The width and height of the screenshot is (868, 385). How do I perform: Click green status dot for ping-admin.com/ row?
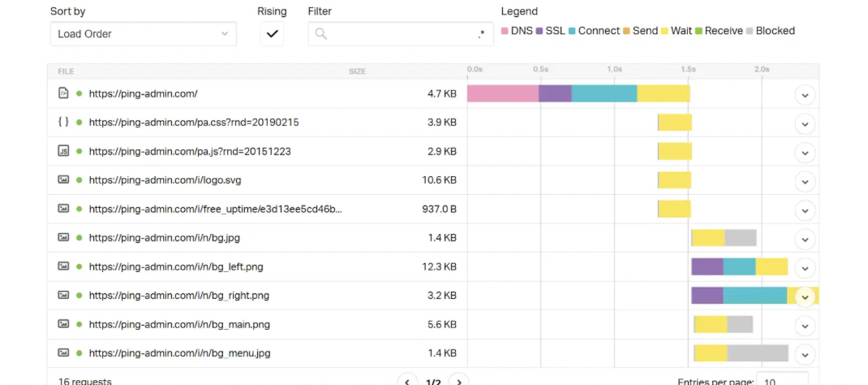(79, 93)
